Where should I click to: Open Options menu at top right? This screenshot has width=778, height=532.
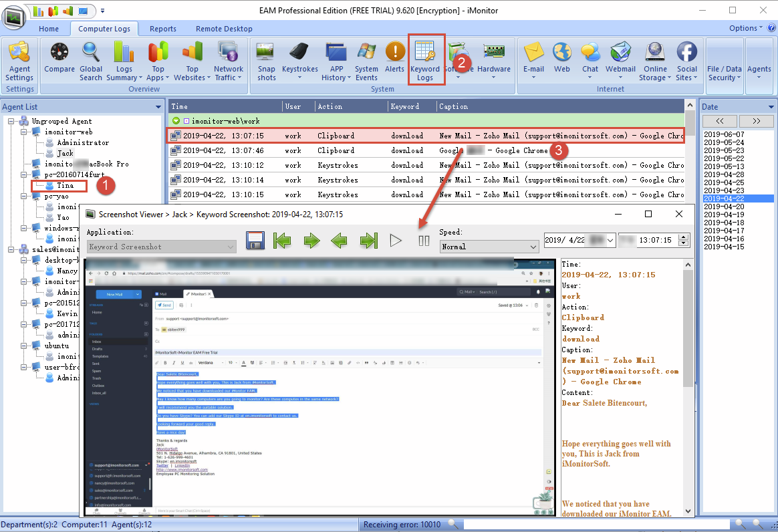(746, 28)
